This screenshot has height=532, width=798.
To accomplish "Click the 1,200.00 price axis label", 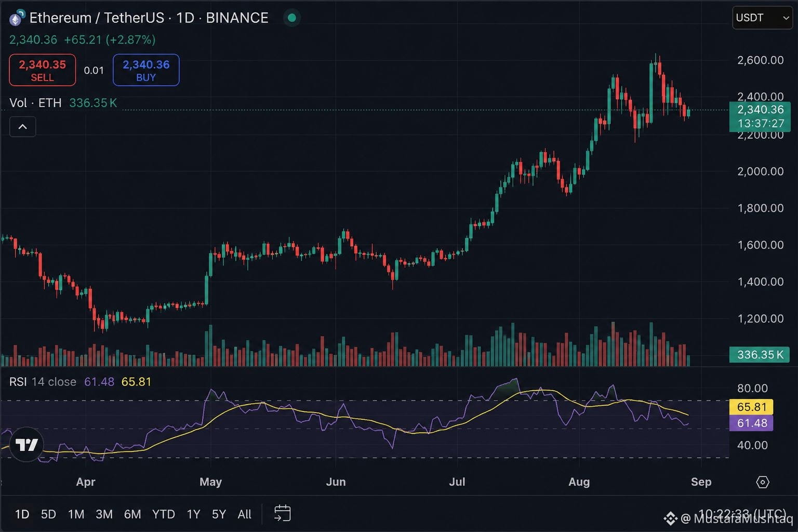I will (x=761, y=318).
